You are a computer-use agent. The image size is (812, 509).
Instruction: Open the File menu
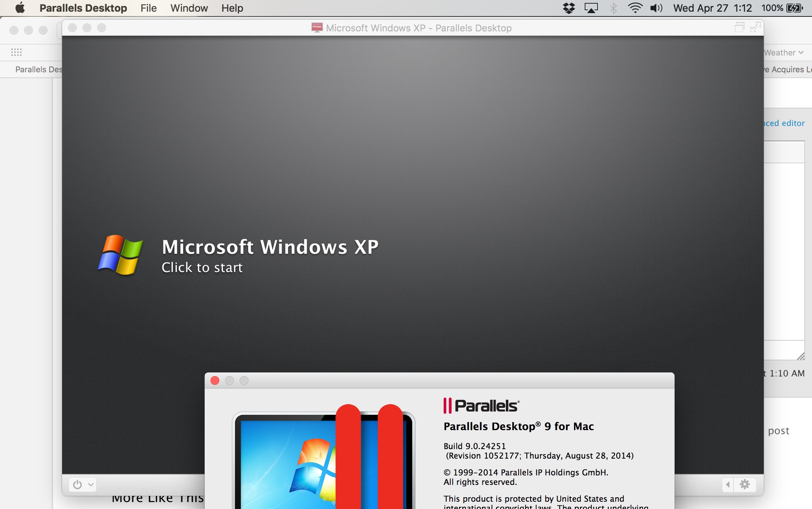pos(148,8)
